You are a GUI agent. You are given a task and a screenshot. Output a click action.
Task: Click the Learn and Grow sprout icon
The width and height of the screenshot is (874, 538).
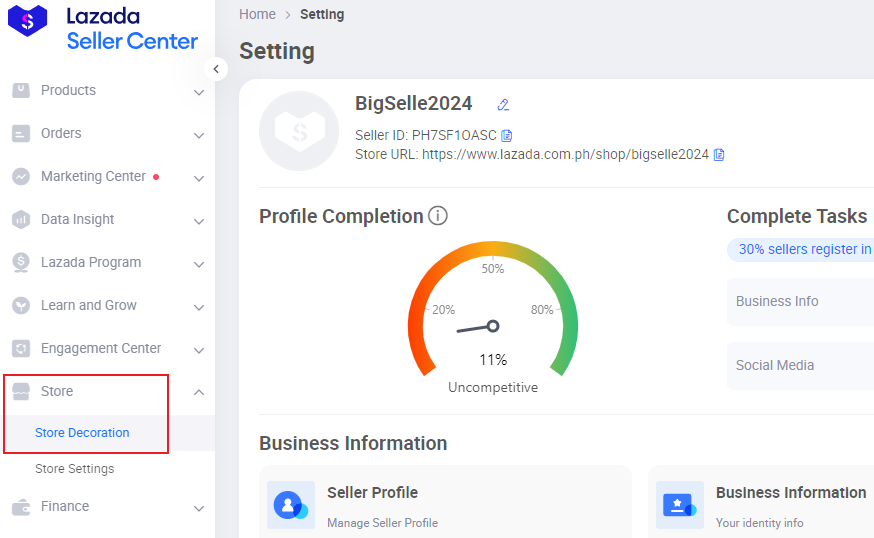(21, 306)
